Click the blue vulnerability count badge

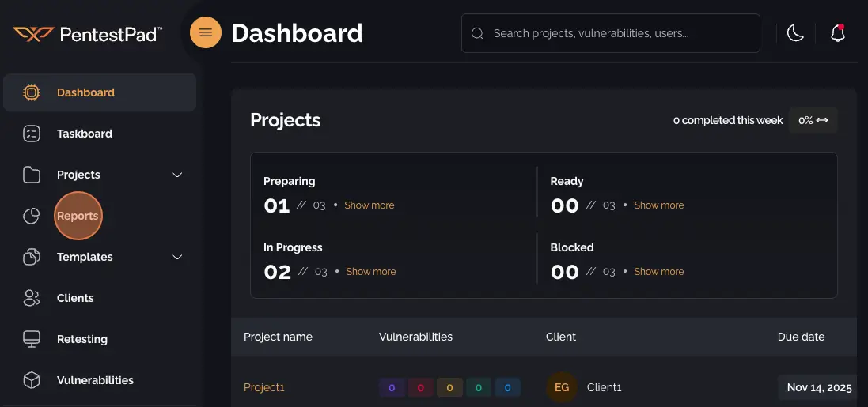click(508, 388)
